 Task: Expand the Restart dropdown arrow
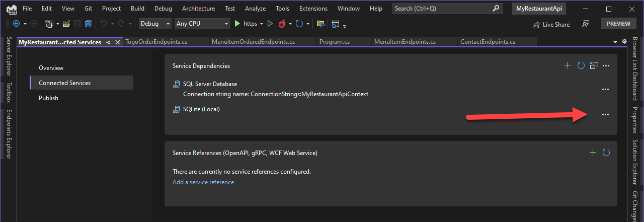click(307, 24)
